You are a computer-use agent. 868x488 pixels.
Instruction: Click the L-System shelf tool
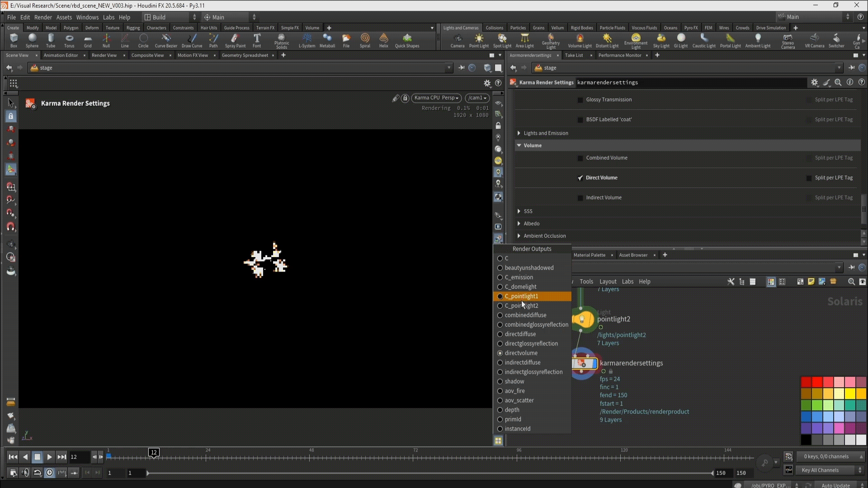(x=307, y=40)
